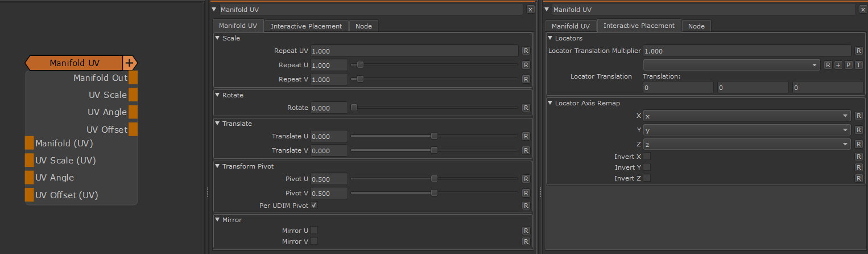Enable the Mirror U checkbox

pyautogui.click(x=314, y=231)
